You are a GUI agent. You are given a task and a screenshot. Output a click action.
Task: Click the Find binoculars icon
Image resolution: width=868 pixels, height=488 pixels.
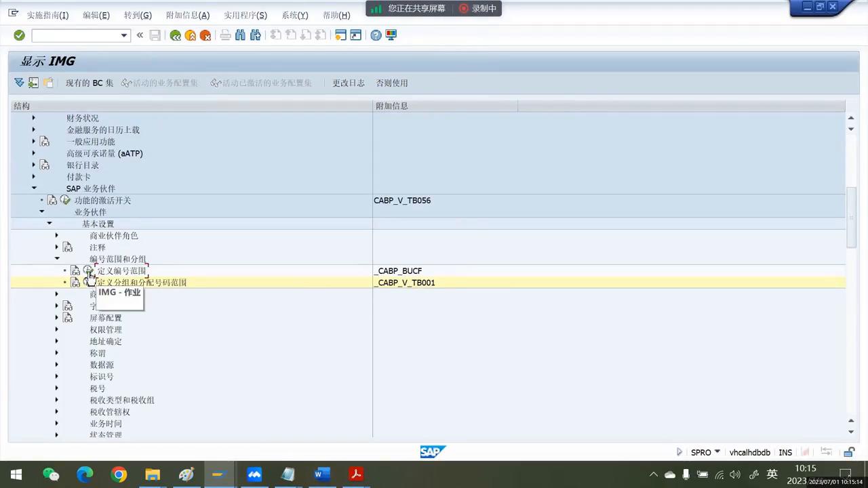240,35
